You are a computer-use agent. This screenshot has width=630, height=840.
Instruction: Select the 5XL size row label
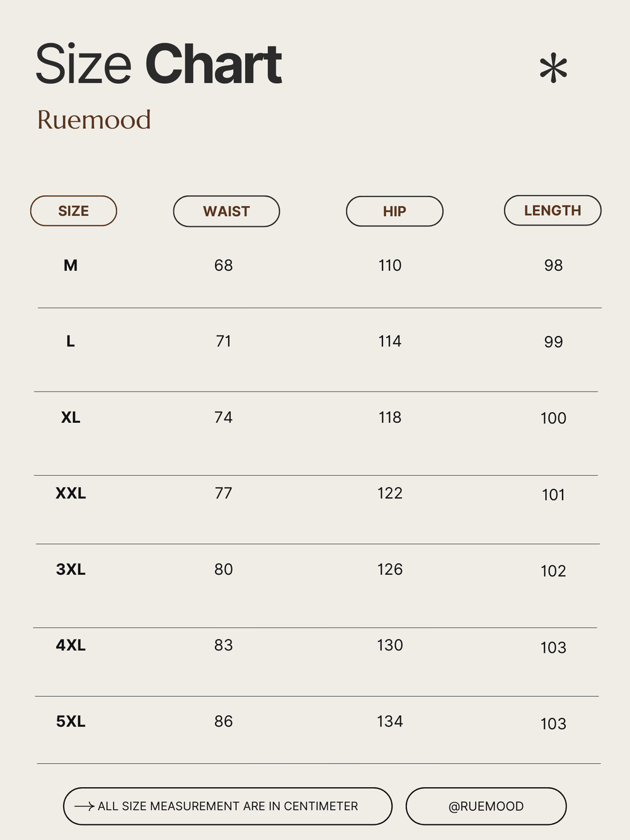[71, 721]
